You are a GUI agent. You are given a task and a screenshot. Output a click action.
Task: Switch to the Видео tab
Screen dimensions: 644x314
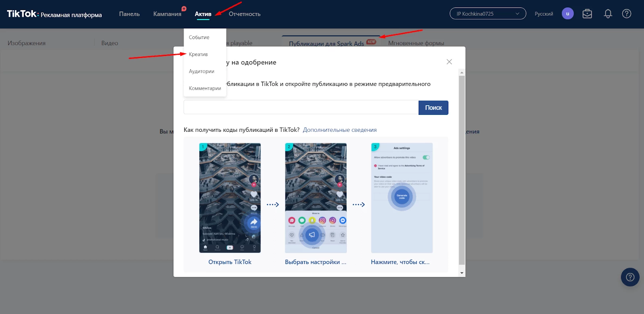pos(109,43)
